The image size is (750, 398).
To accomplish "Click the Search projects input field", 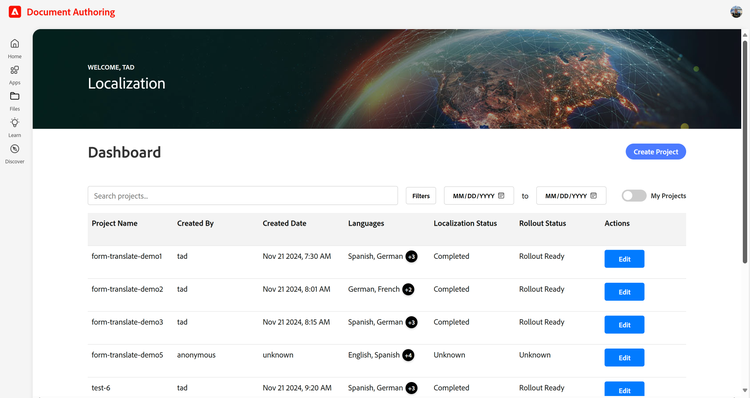I will pos(243,196).
